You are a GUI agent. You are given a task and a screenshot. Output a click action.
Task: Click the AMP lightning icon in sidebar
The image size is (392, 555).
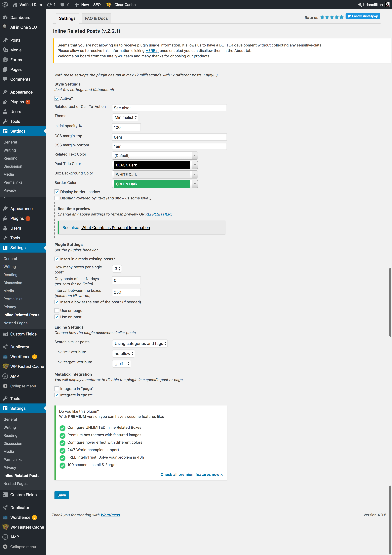click(x=5, y=376)
